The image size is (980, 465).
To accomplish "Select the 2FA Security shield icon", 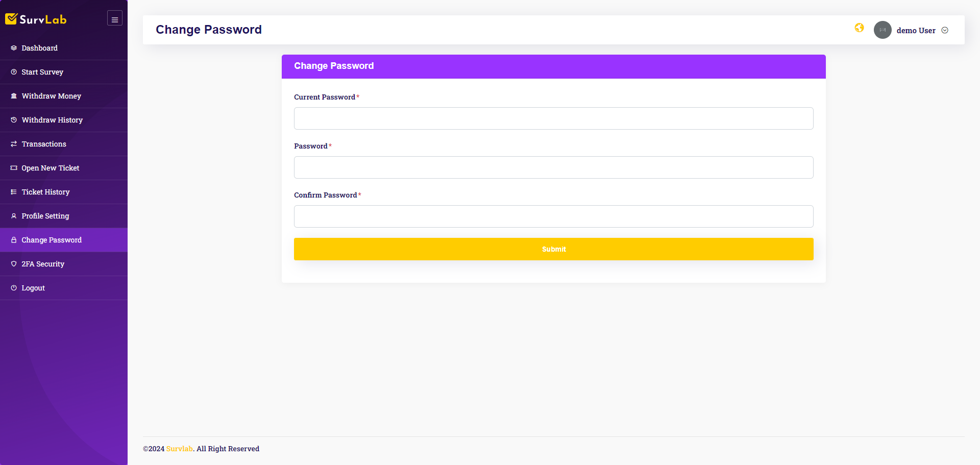I will 13,263.
